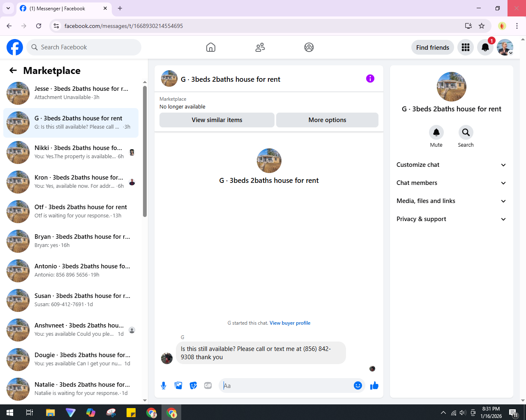Open Chrome three-dot menu
526x420 pixels.
point(517,26)
